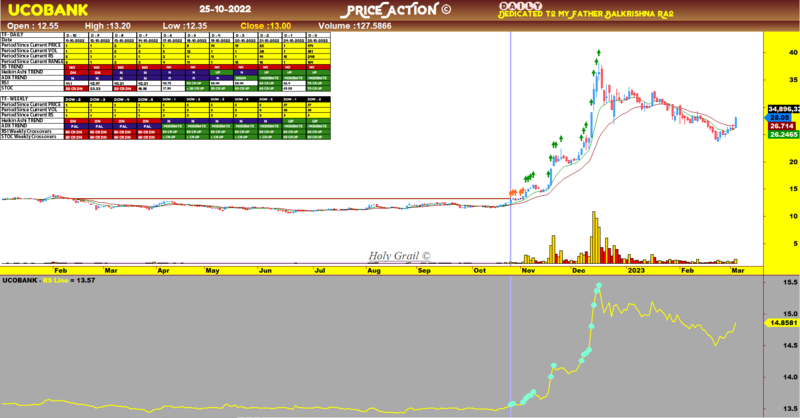Click the topmost green arrow near 40

[598, 53]
